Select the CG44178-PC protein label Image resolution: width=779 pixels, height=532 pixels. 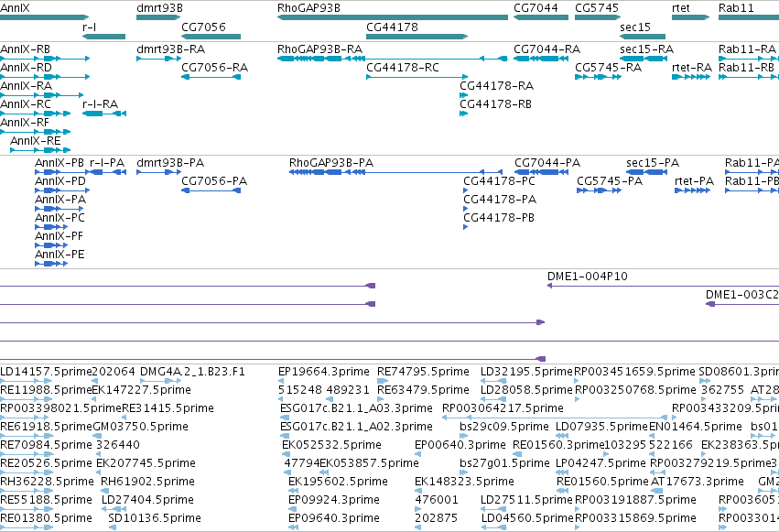tap(499, 181)
